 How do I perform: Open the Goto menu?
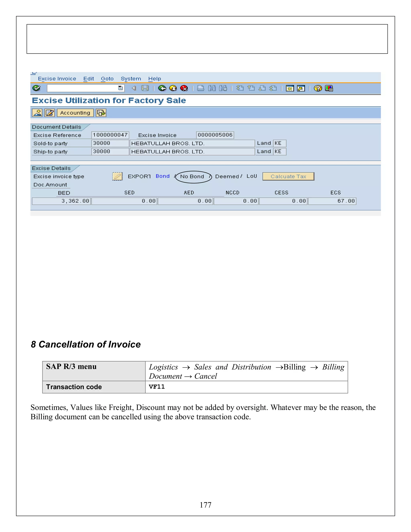point(107,79)
